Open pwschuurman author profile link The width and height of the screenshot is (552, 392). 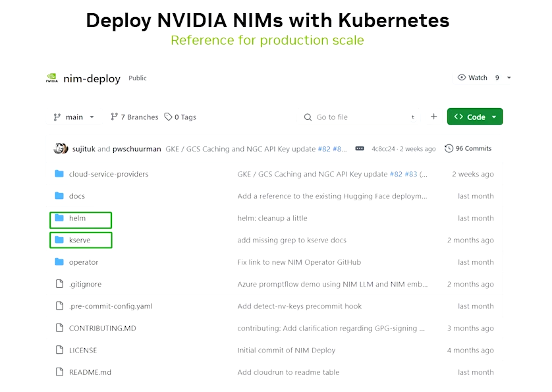[136, 149]
